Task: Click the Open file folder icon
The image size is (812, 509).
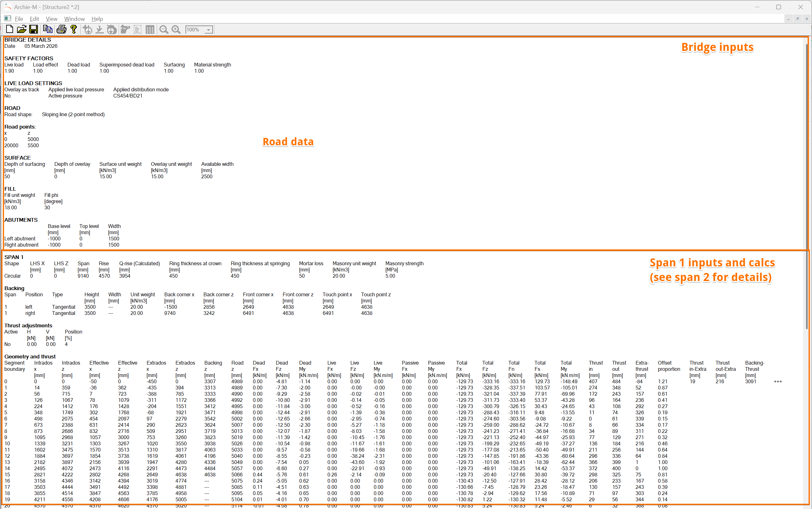Action: coord(21,30)
